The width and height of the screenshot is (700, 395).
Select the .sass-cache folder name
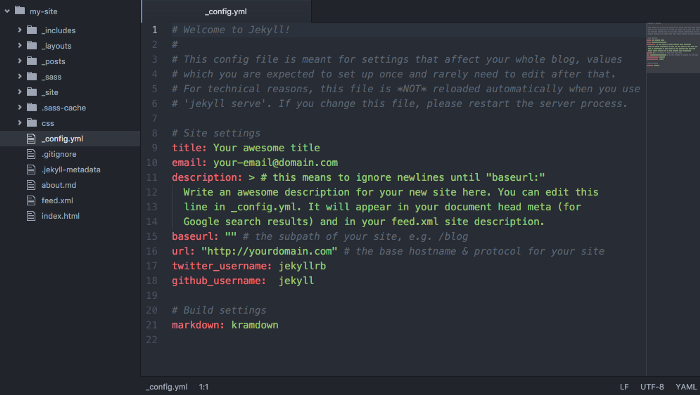63,108
